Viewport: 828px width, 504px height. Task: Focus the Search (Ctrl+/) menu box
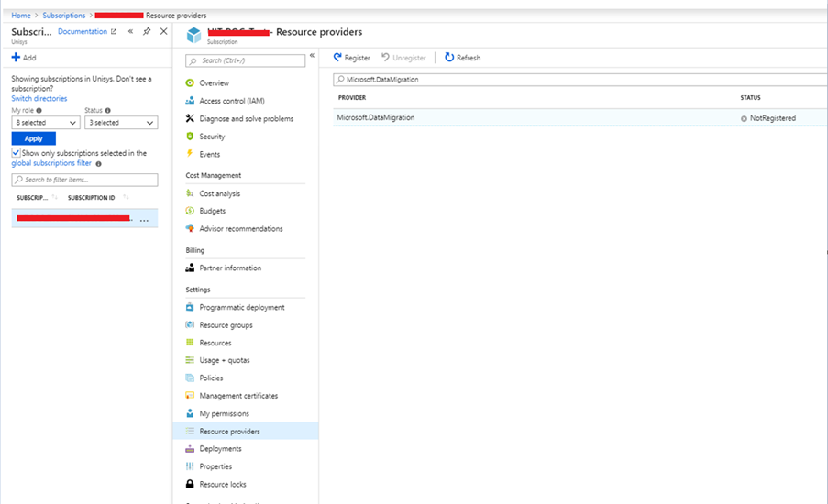(x=245, y=60)
